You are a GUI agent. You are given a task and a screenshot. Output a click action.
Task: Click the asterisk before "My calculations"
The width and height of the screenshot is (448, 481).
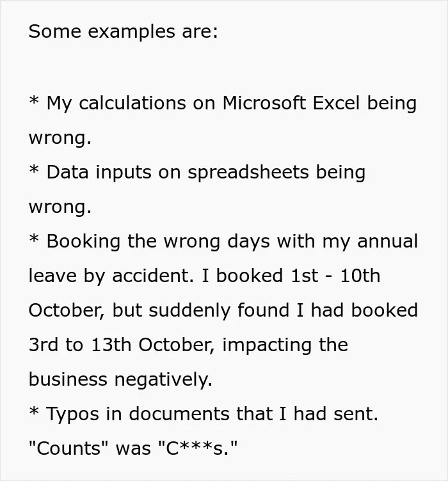(x=34, y=100)
